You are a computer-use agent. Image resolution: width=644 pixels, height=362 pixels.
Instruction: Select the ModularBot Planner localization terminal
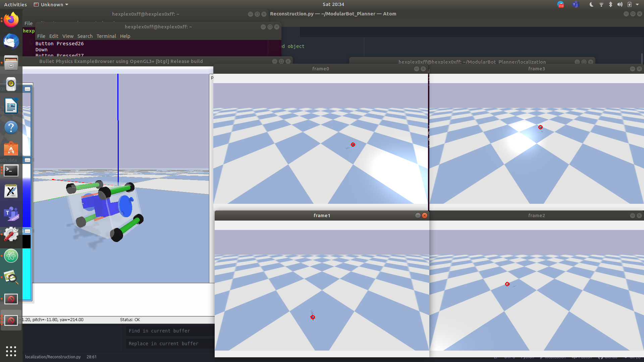coord(471,61)
